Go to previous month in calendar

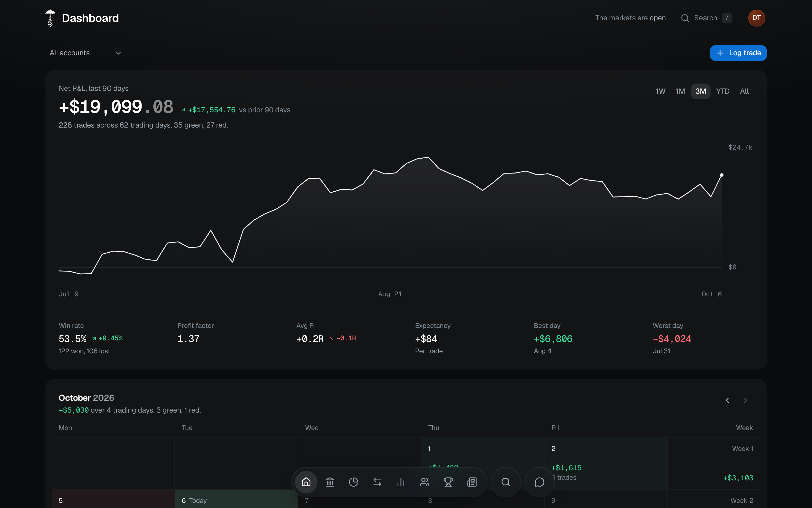727,400
